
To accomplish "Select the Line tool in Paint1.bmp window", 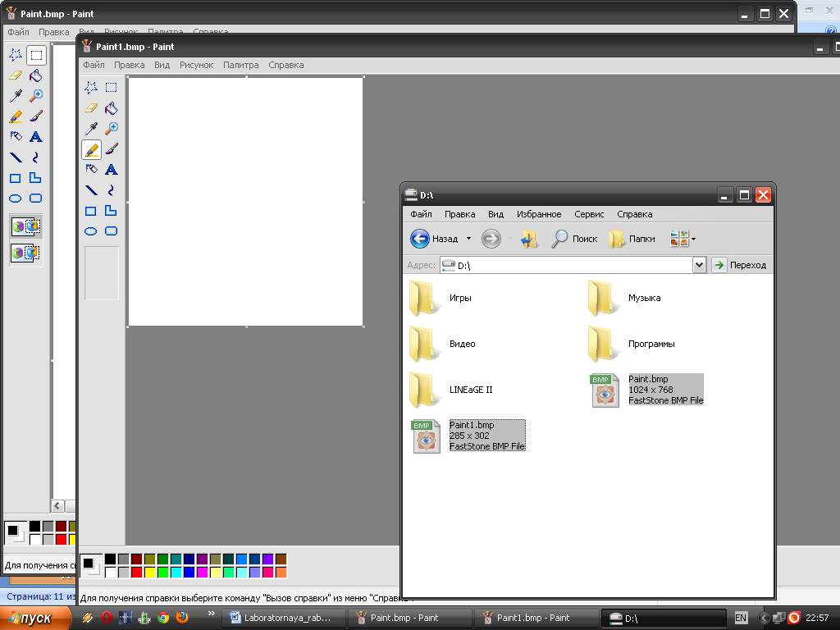I will click(91, 190).
